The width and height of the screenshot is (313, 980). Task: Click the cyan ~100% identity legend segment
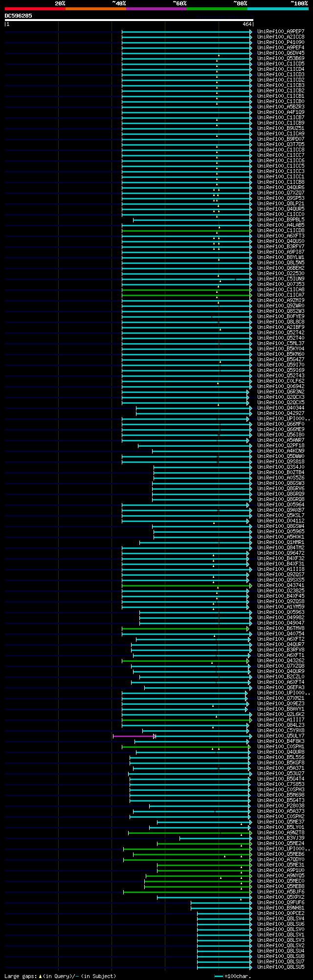[278, 9]
